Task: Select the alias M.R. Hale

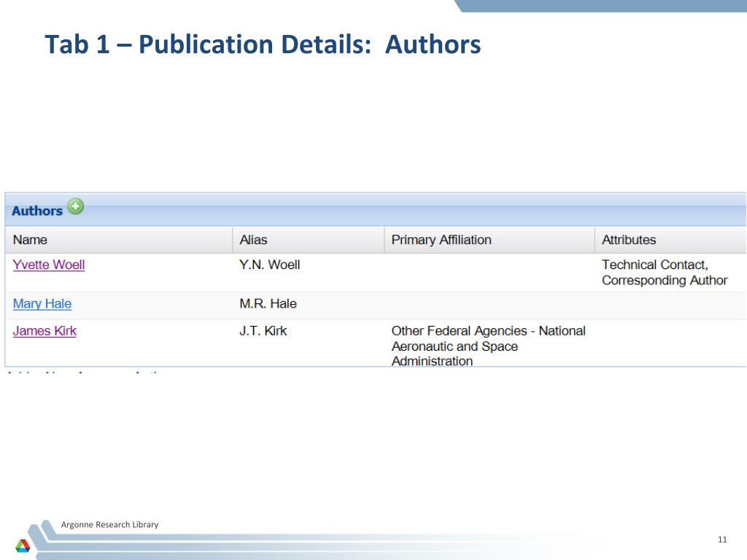Action: pyautogui.click(x=268, y=304)
